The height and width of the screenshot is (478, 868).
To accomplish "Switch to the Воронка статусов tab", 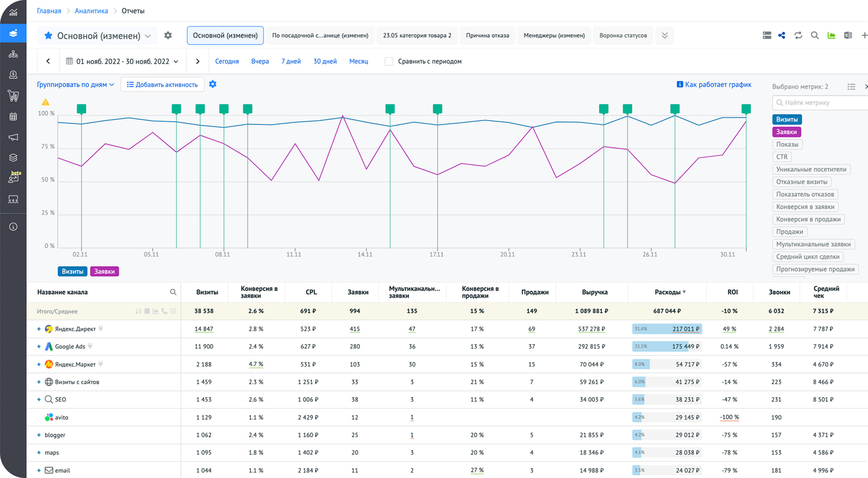I will point(623,35).
